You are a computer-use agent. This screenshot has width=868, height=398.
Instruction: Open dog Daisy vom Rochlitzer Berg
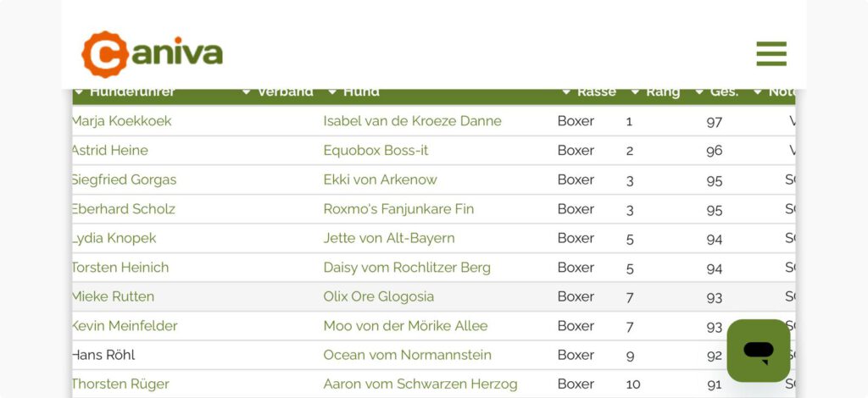tap(407, 267)
